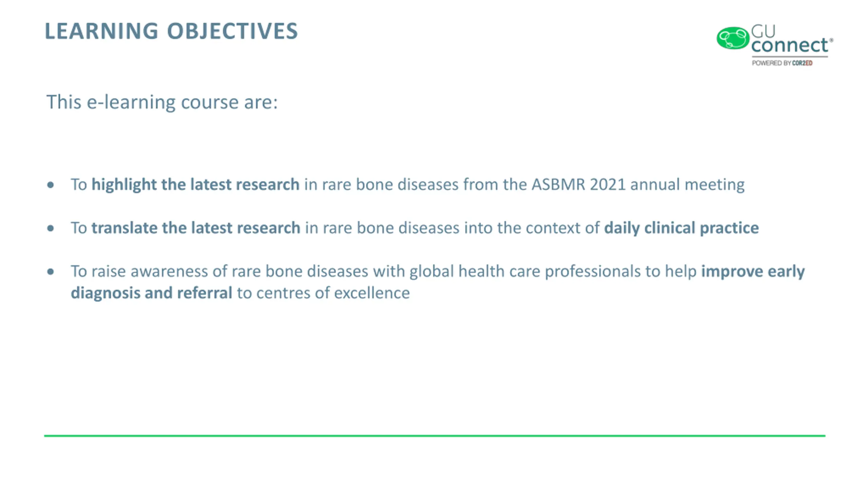
Task: Click 'ASBMR 2021 annual meeting' text
Action: (x=638, y=185)
